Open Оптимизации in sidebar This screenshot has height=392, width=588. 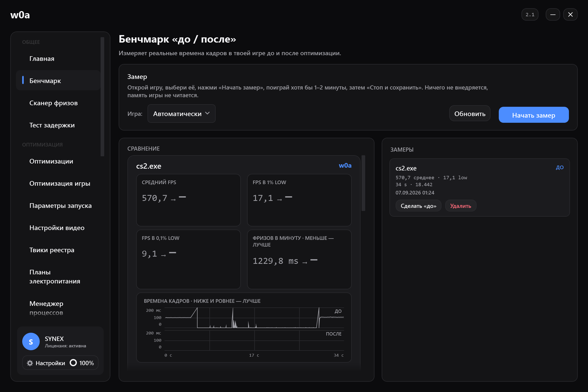point(58,161)
